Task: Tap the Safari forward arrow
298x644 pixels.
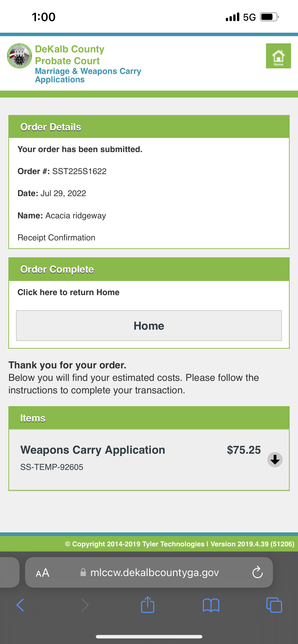Action: pos(85,605)
